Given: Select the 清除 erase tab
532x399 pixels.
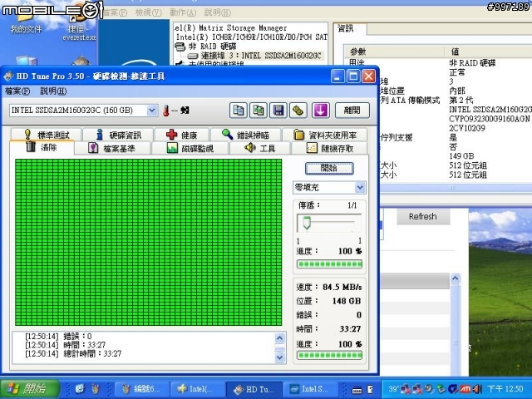Looking at the screenshot, I should coord(42,148).
